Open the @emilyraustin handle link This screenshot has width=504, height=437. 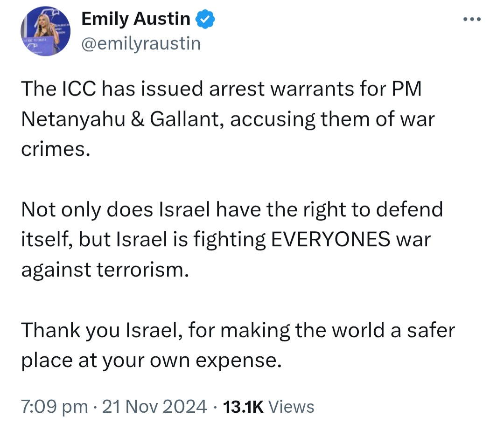click(141, 43)
